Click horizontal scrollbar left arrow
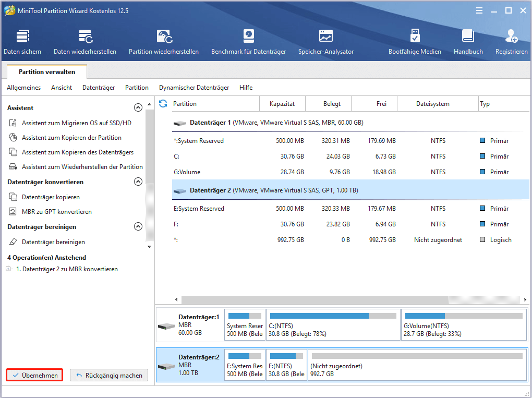This screenshot has width=532, height=398. (x=176, y=299)
